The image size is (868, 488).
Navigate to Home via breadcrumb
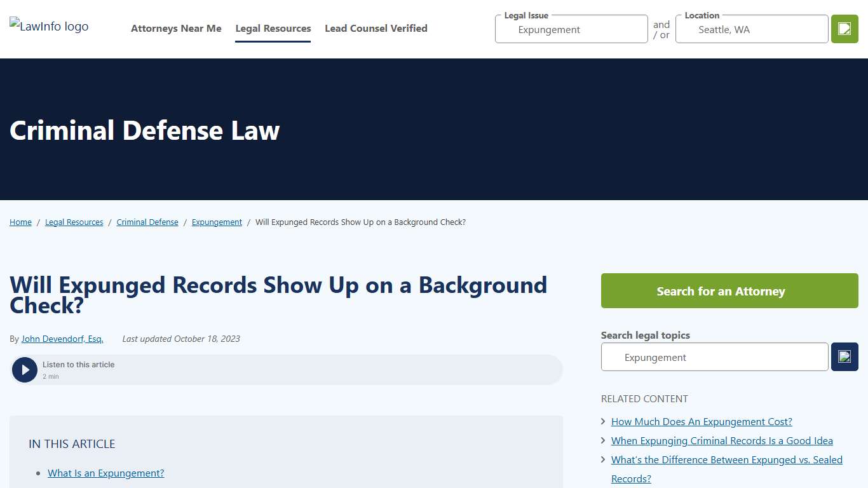pos(20,222)
